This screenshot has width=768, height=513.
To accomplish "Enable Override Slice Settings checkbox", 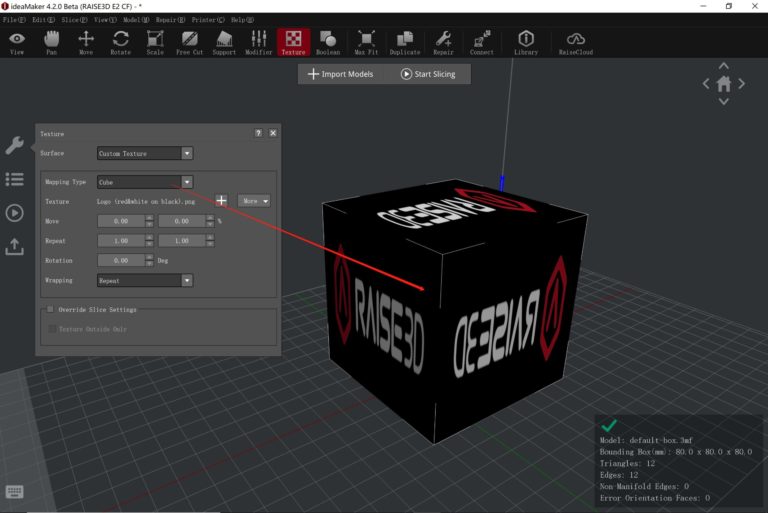I will click(51, 310).
